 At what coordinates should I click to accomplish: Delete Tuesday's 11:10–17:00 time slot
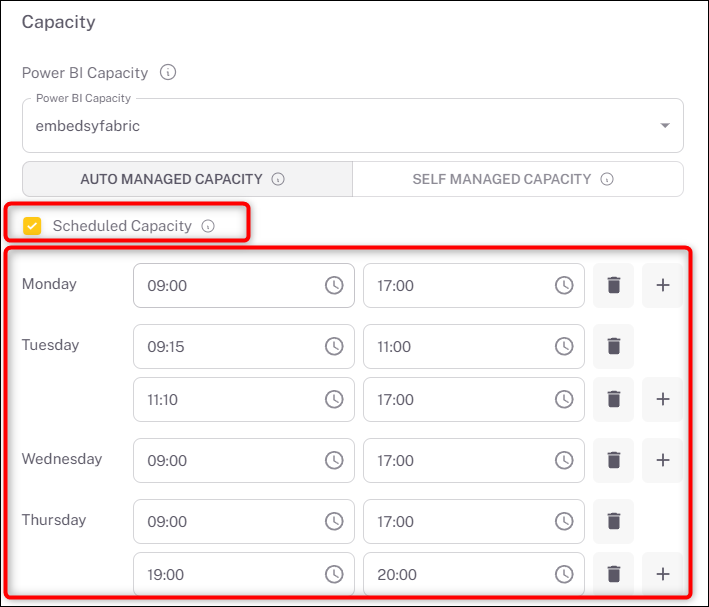tap(613, 400)
